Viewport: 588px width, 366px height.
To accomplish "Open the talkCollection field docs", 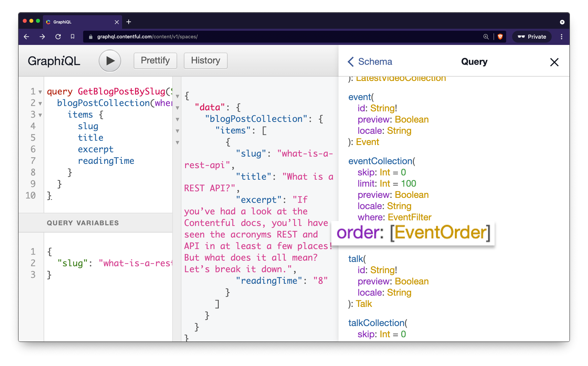I will tap(376, 323).
